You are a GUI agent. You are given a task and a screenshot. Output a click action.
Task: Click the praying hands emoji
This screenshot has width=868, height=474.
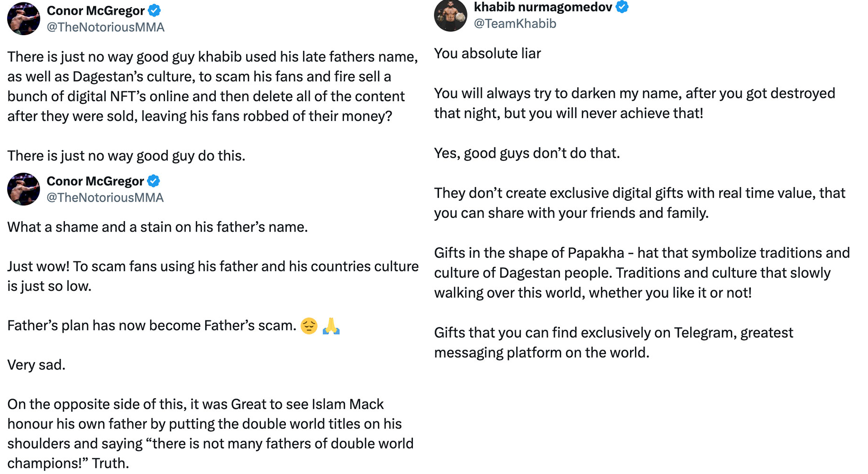331,326
